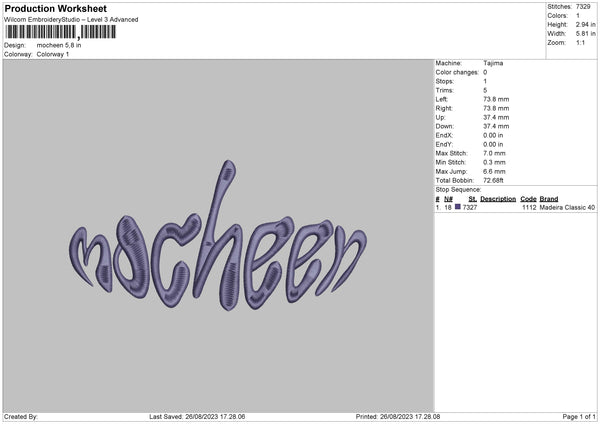Click the 'Right:' label
The image size is (600, 424).
444,108
